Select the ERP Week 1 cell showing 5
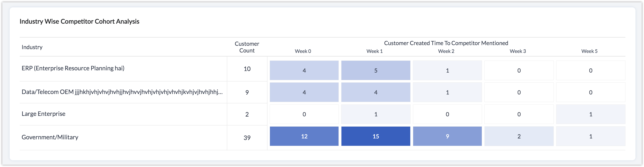Viewport: 644px width, 167px height. pos(375,70)
